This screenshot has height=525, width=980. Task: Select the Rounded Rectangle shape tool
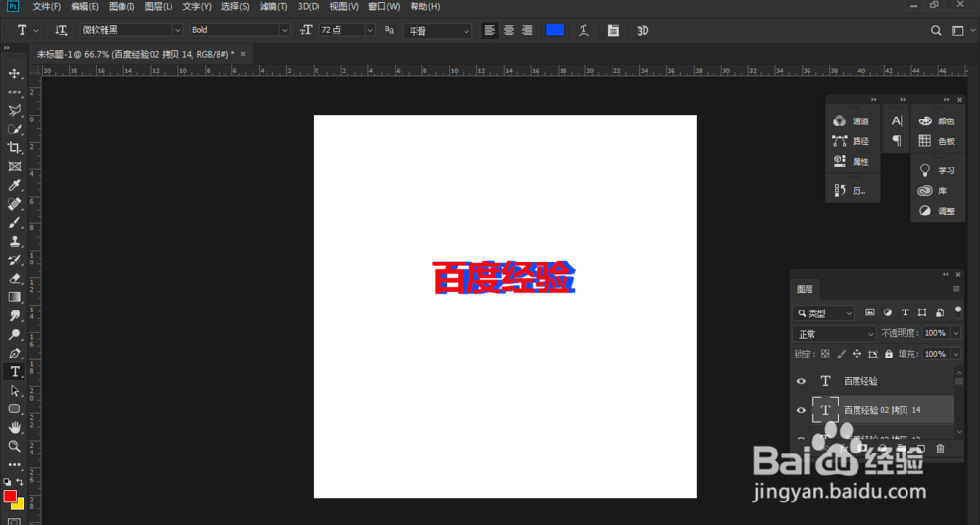coord(15,408)
